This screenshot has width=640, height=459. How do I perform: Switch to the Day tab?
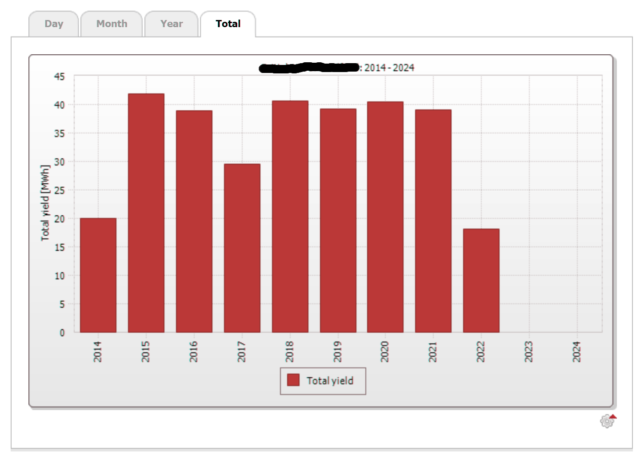(x=53, y=24)
